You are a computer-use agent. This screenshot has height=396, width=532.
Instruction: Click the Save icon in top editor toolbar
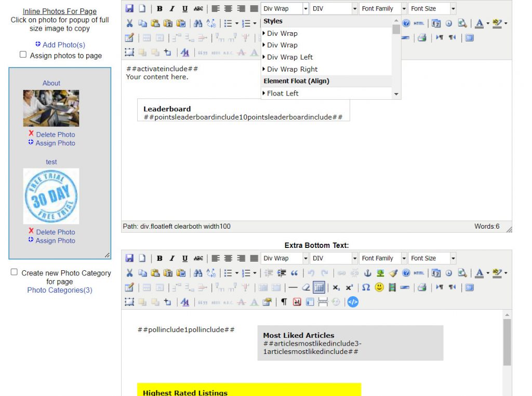pos(129,8)
